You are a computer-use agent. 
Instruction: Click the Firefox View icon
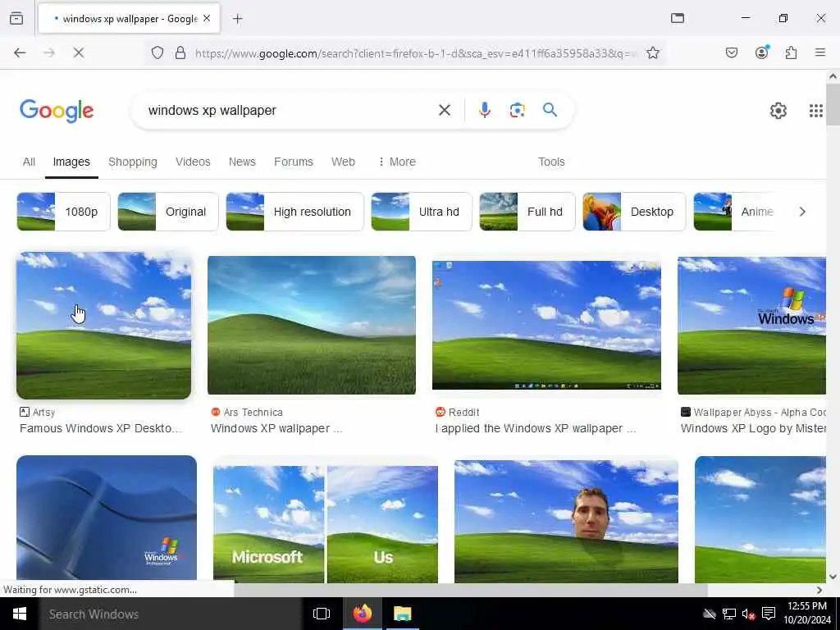pyautogui.click(x=16, y=18)
